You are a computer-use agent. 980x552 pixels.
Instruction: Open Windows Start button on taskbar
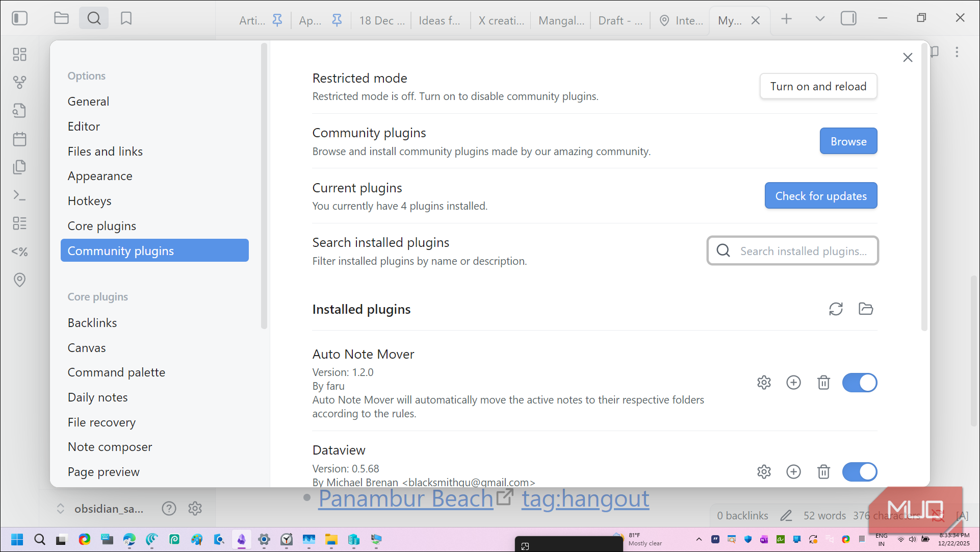click(x=17, y=539)
